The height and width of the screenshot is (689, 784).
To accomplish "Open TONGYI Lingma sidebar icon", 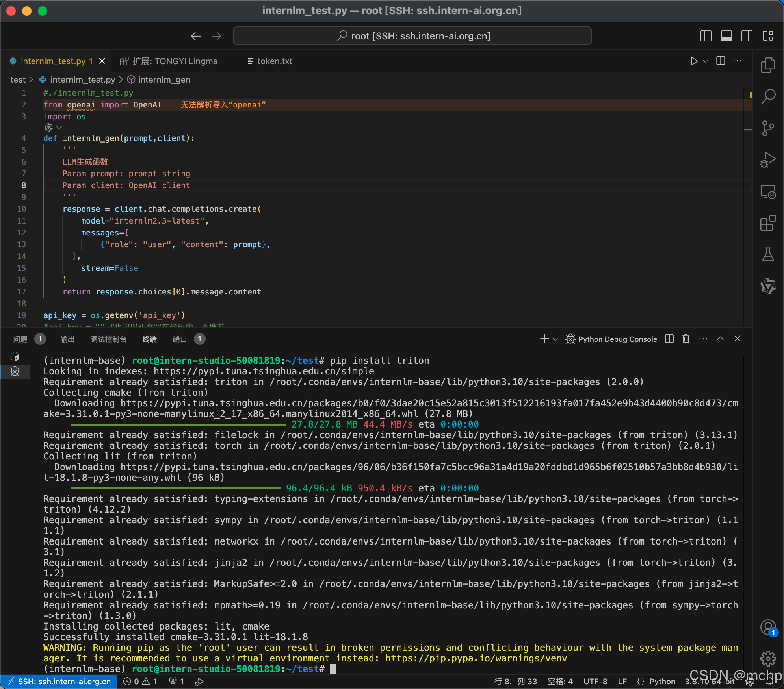I will (x=767, y=286).
